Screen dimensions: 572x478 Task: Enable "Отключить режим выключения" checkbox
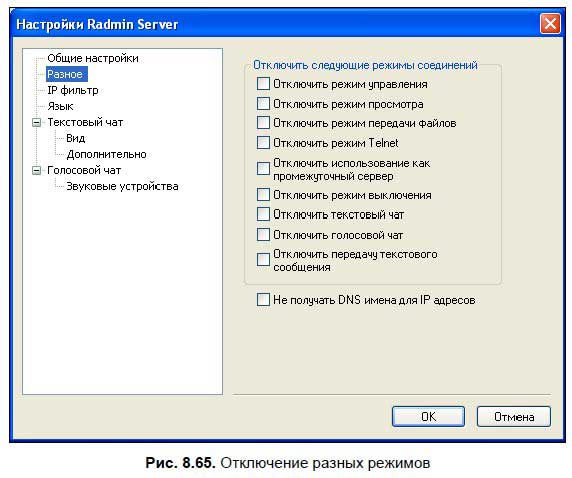point(263,195)
